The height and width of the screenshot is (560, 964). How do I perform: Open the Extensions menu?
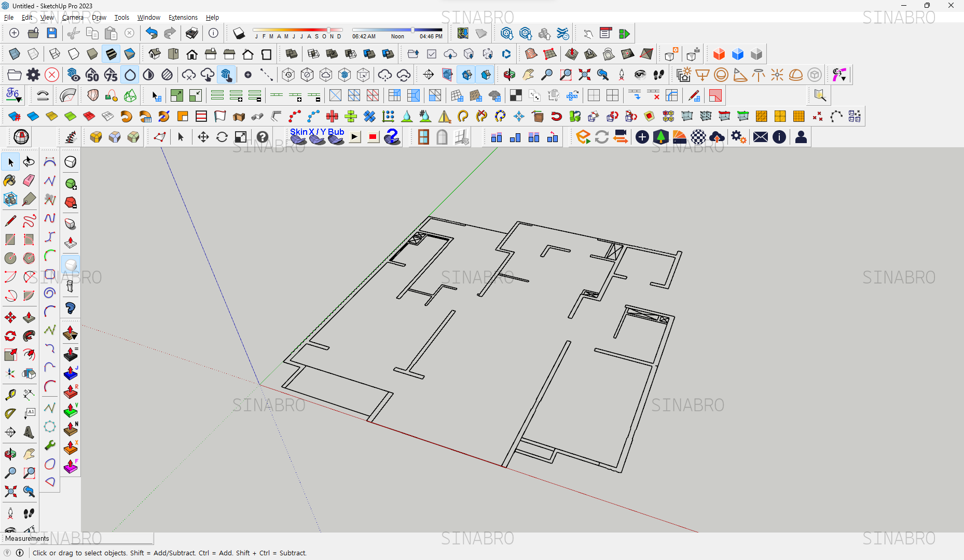(183, 17)
